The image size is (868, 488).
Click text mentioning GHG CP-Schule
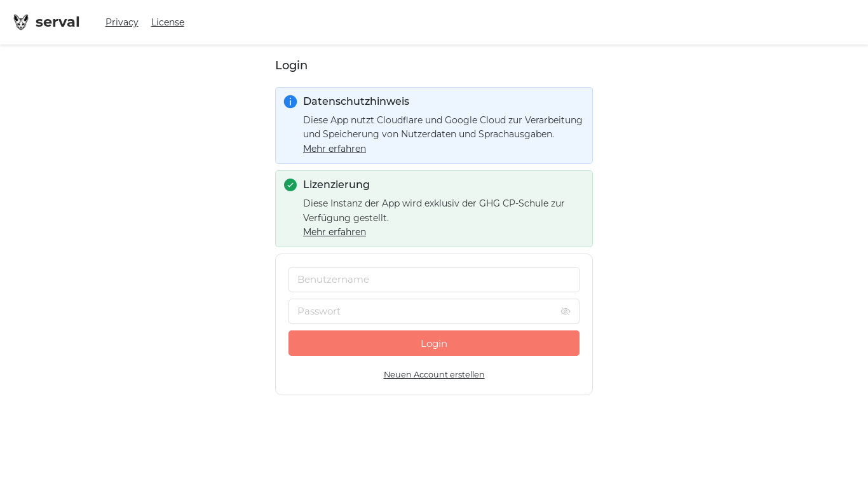point(434,210)
